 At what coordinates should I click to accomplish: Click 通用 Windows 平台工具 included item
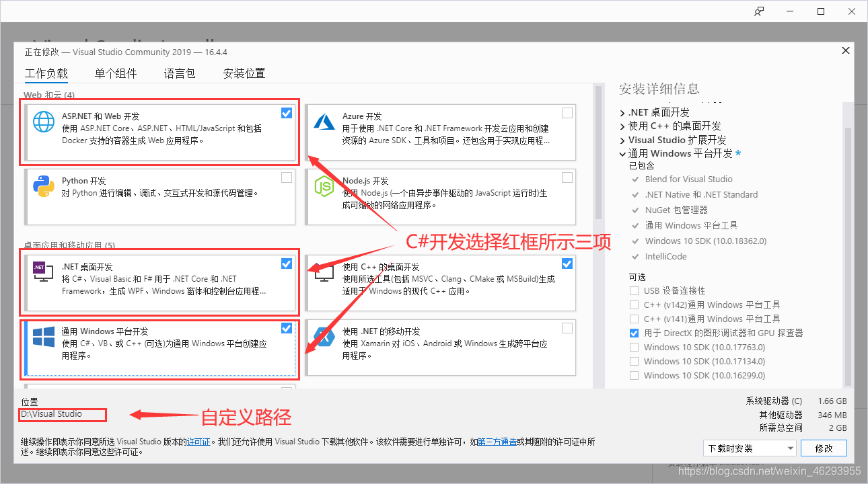[x=692, y=225]
